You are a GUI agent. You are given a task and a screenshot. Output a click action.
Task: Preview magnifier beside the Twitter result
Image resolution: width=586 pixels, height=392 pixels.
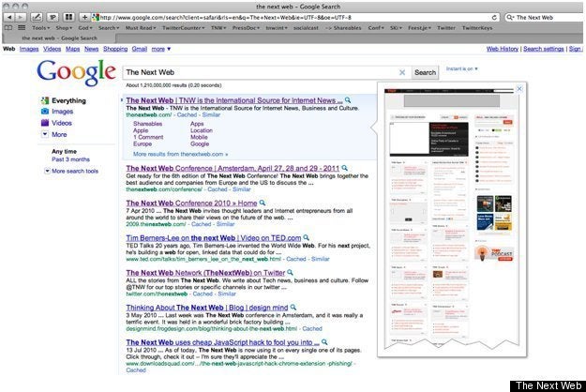290,272
